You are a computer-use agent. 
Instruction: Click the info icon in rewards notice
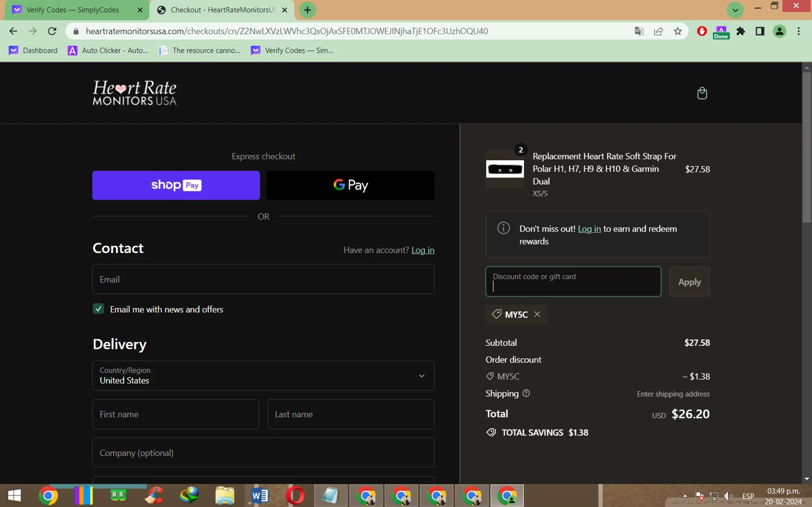pyautogui.click(x=503, y=228)
